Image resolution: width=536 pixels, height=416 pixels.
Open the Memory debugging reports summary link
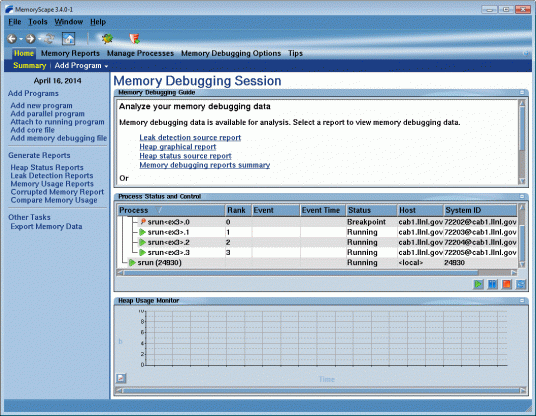tap(205, 165)
